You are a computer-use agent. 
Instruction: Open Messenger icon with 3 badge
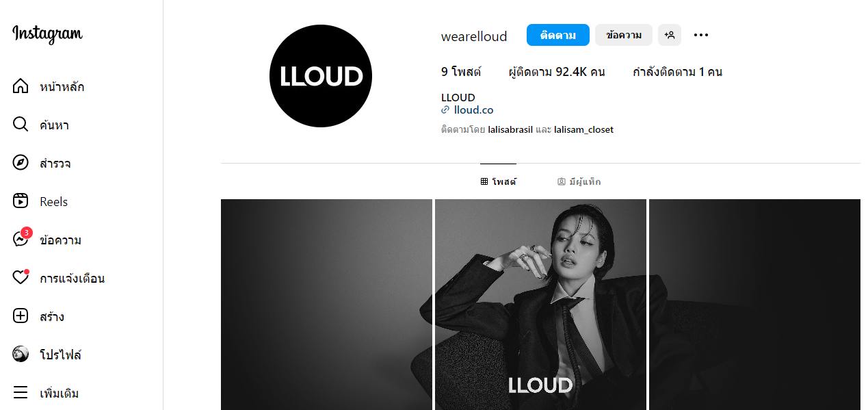click(21, 239)
